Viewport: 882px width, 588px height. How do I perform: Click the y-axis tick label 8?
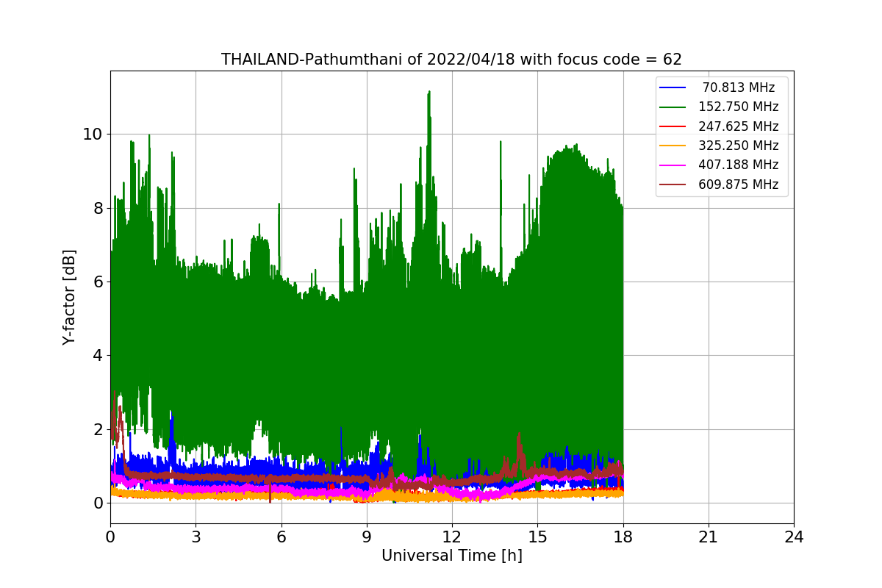coord(97,208)
